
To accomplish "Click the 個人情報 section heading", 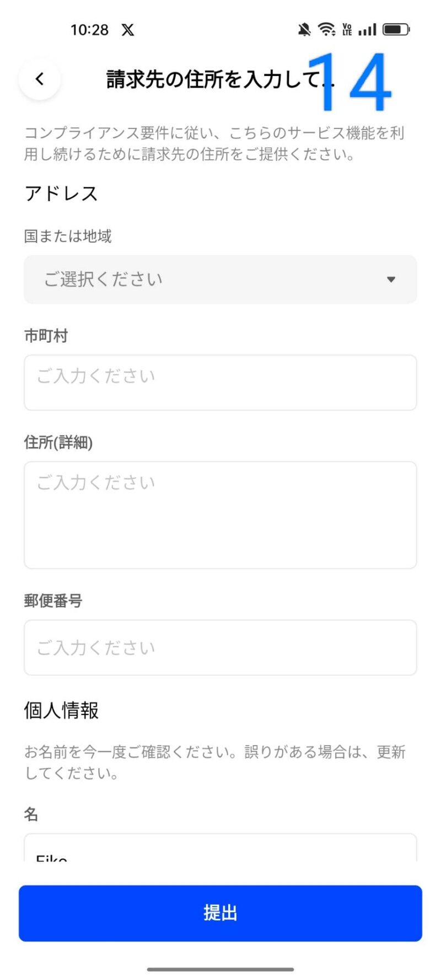I will point(61,710).
